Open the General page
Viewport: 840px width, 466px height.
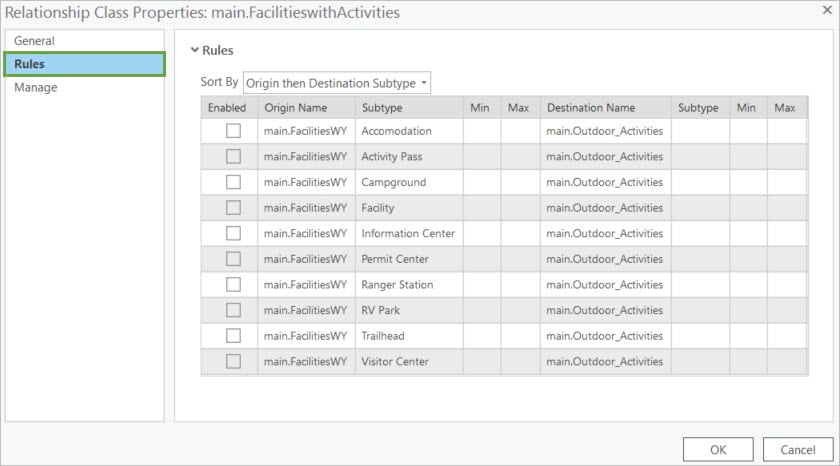pyautogui.click(x=85, y=41)
